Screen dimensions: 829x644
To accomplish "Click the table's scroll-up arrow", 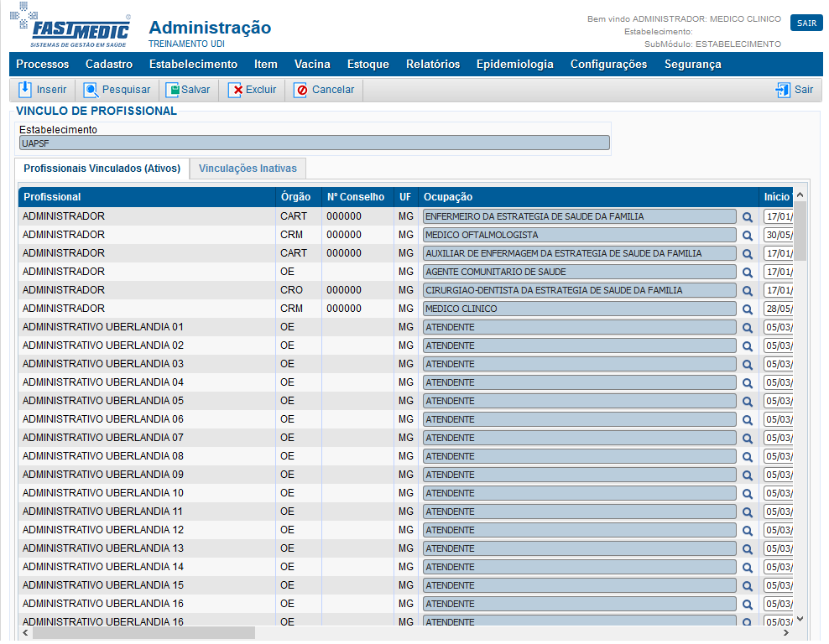I will (x=800, y=195).
